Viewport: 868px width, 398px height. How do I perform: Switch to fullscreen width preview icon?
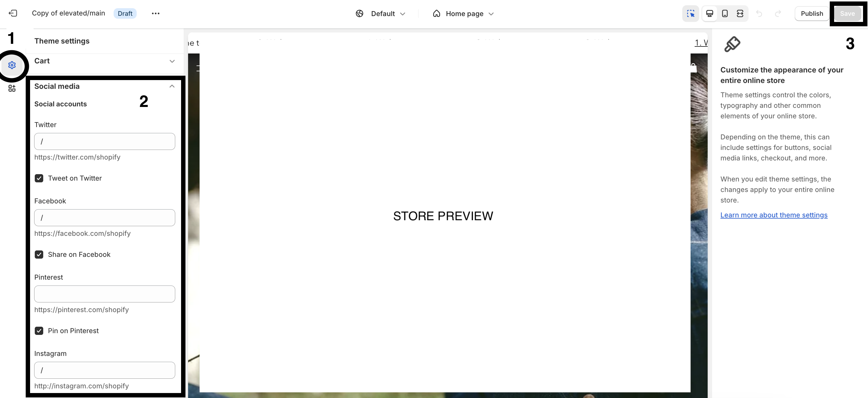(x=739, y=13)
